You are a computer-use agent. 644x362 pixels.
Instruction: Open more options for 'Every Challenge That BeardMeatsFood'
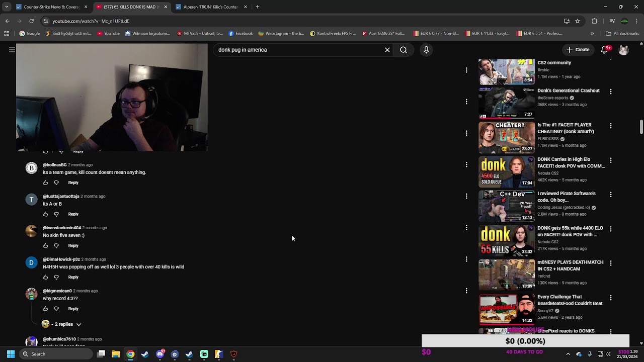point(610,298)
